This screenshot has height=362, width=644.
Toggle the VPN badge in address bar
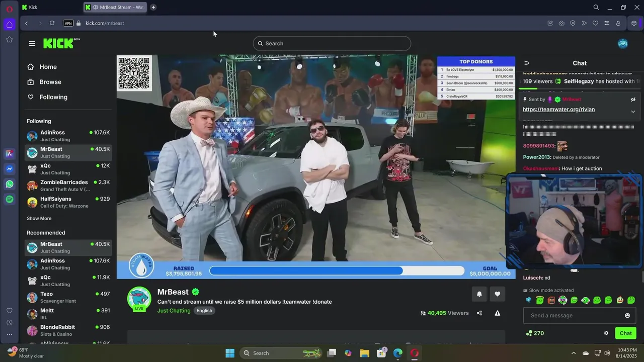click(68, 23)
